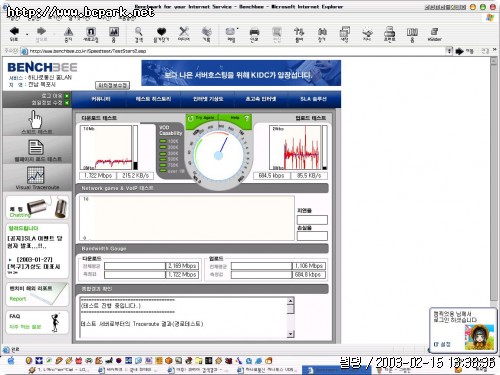Click the 1.722 Mbps download result value
Image resolution: width=500 pixels, height=375 pixels.
point(98,175)
